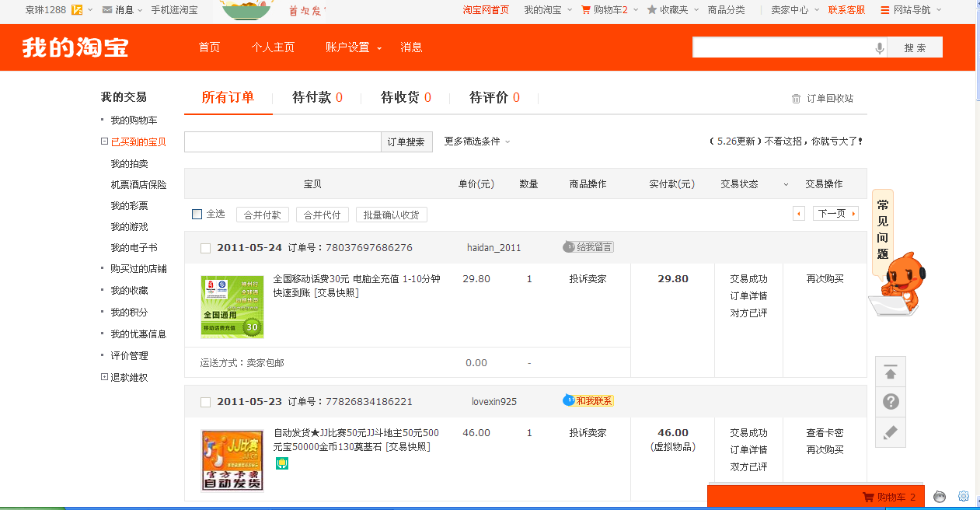
Task: Click the back-to-top arrow icon
Action: click(x=891, y=372)
